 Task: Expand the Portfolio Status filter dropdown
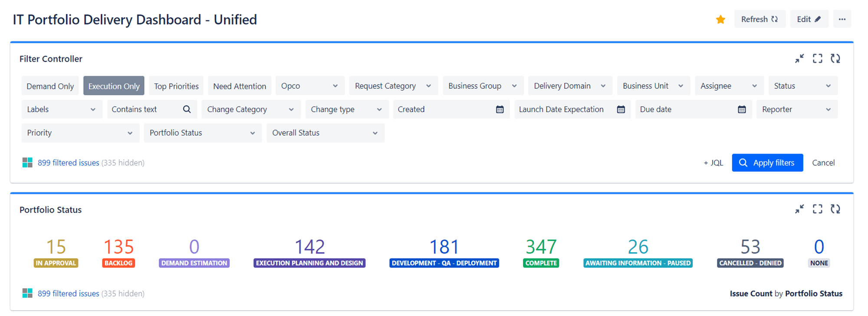(202, 133)
